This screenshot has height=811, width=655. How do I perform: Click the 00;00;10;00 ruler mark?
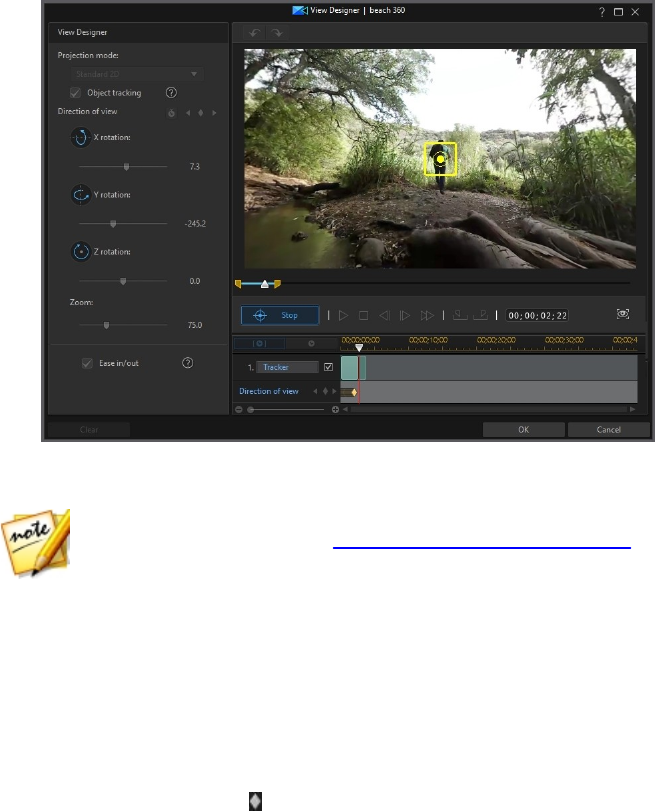pyautogui.click(x=428, y=340)
